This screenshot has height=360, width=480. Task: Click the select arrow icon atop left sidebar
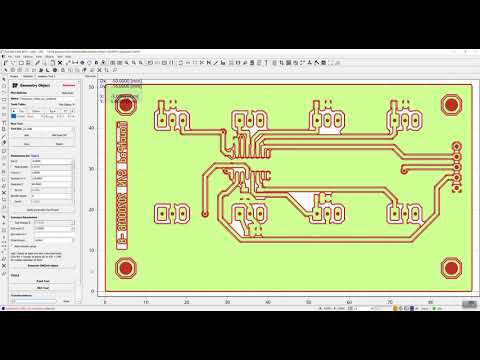click(4, 79)
